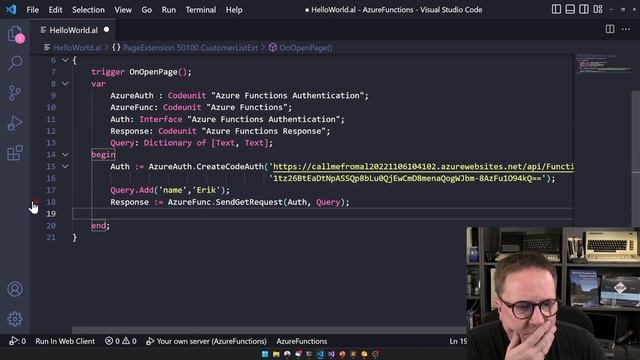Collapse the begin block fold arrow line 14

(65, 155)
